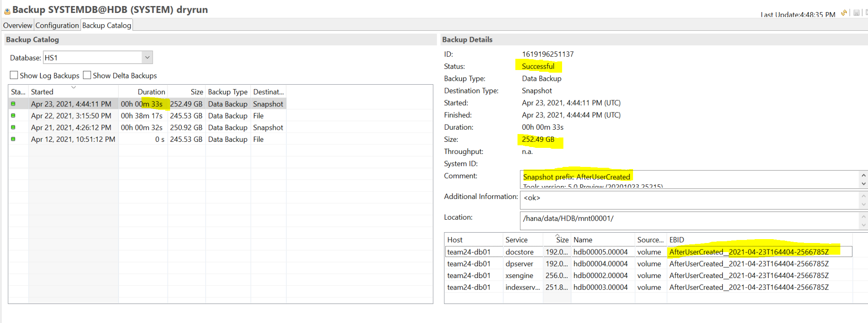This screenshot has width=868, height=323.
Task: Click the Successful status value
Action: point(538,66)
